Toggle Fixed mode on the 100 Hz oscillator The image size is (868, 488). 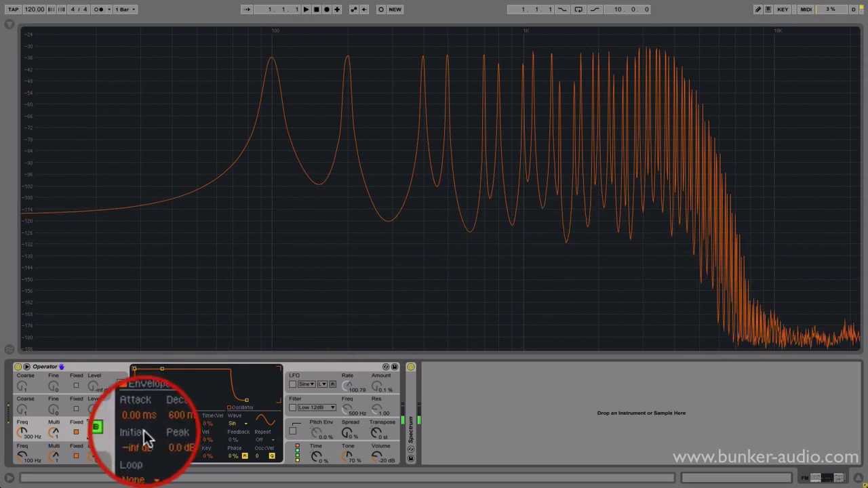tap(76, 455)
